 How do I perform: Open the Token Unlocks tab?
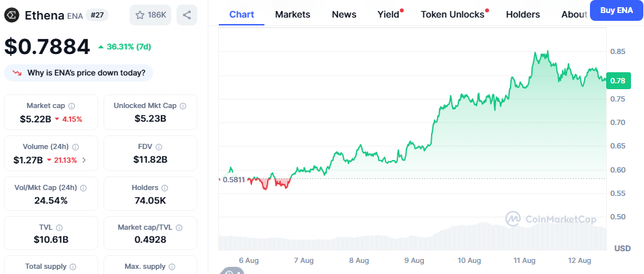453,14
